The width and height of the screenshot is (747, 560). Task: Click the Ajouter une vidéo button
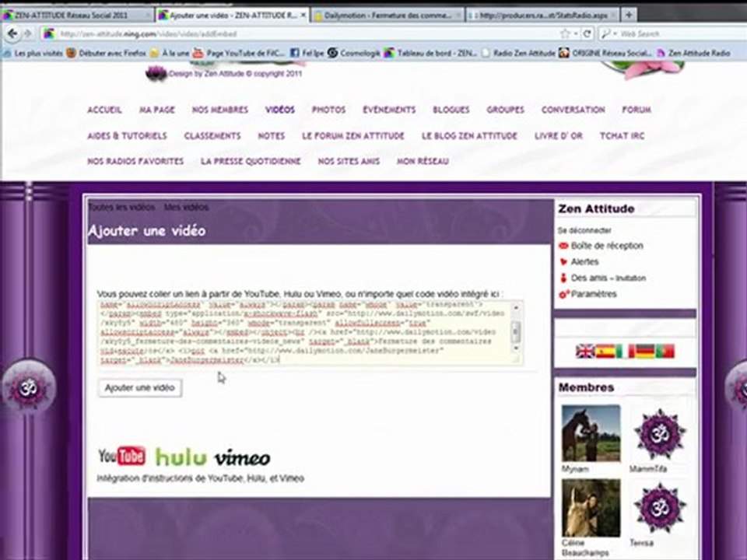click(140, 388)
